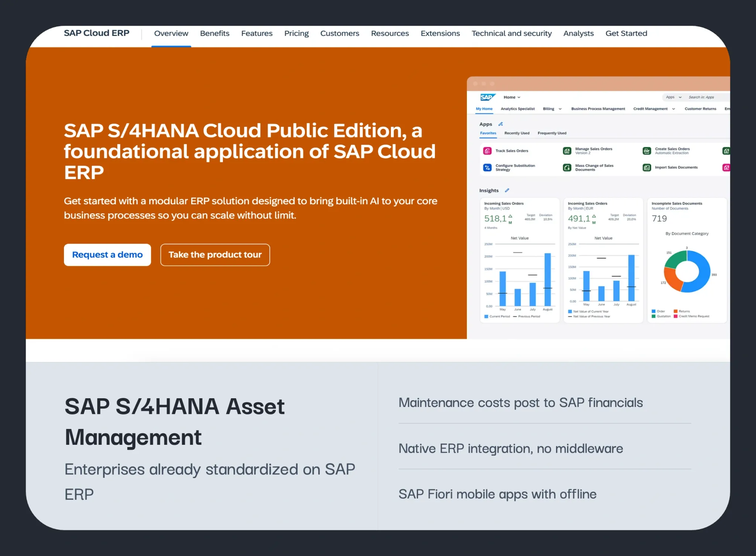The height and width of the screenshot is (556, 756).
Task: Click the pink Credit Memo Request legend square
Action: tap(675, 316)
